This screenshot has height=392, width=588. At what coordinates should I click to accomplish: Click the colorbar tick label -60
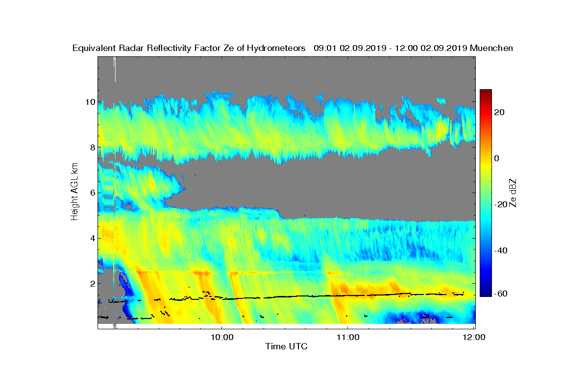click(x=501, y=294)
